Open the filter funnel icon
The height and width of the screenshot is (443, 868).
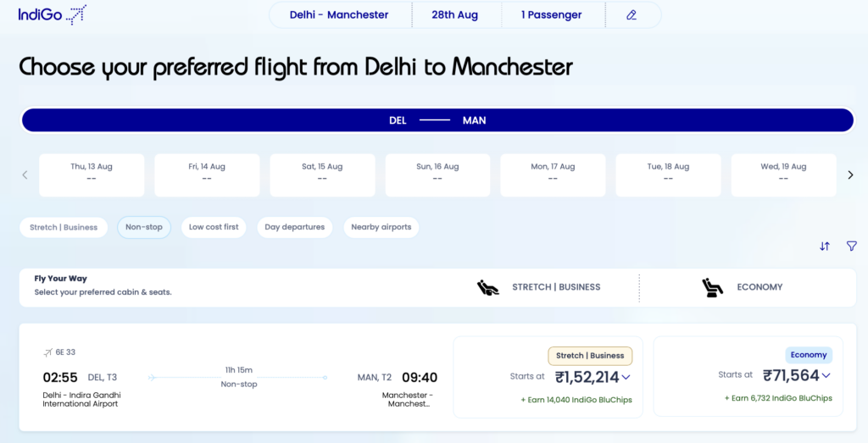(x=851, y=246)
